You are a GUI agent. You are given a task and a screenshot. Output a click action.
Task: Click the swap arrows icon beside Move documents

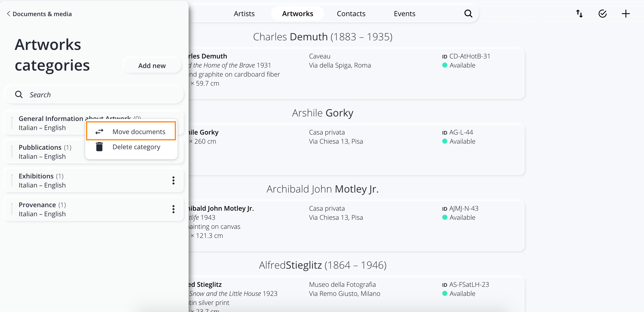coord(99,132)
